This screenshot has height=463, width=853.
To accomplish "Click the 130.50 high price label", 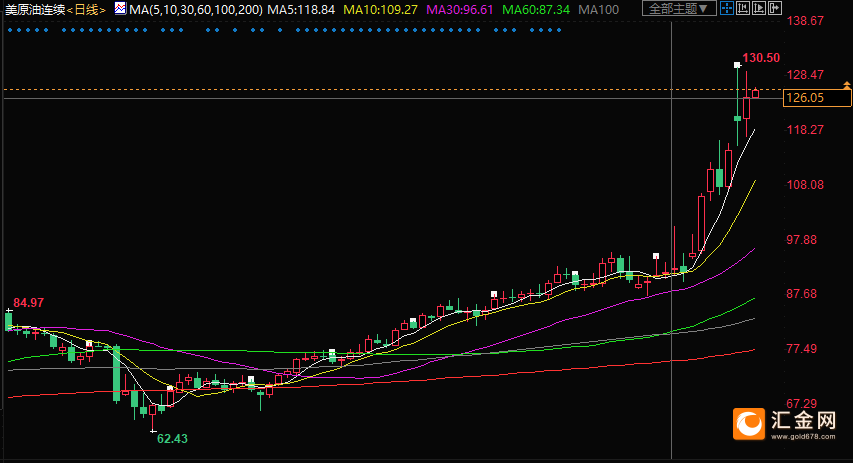I will coord(761,58).
